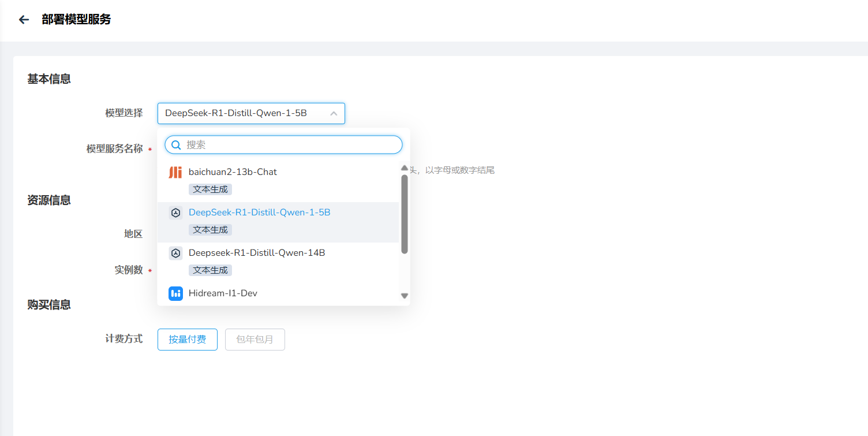The width and height of the screenshot is (868, 436).
Task: Click the 实例数 field label
Action: pos(129,270)
